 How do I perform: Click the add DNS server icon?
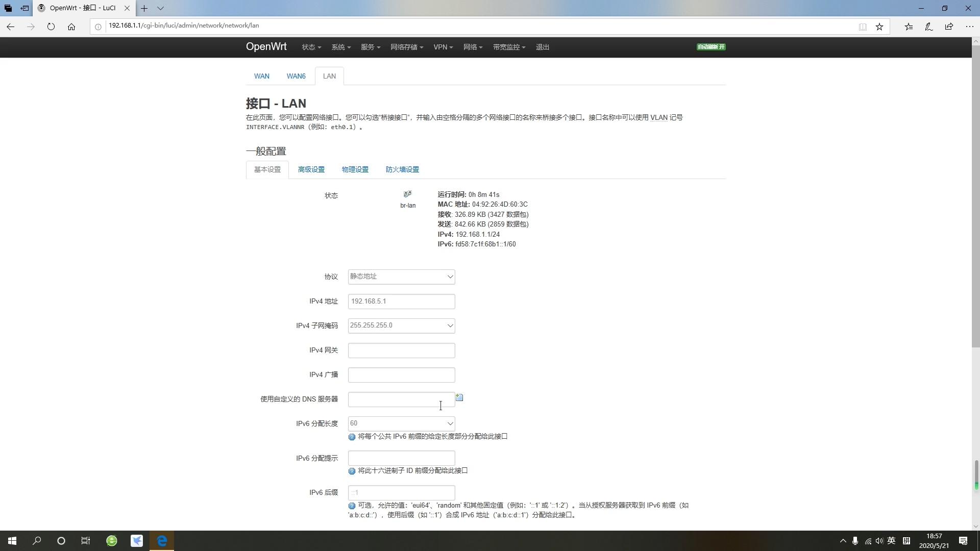[459, 397]
